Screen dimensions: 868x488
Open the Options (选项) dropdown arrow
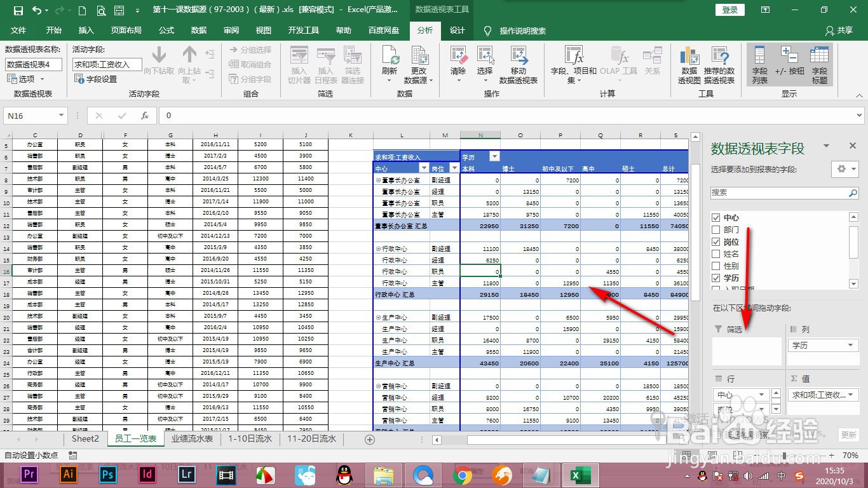42,79
